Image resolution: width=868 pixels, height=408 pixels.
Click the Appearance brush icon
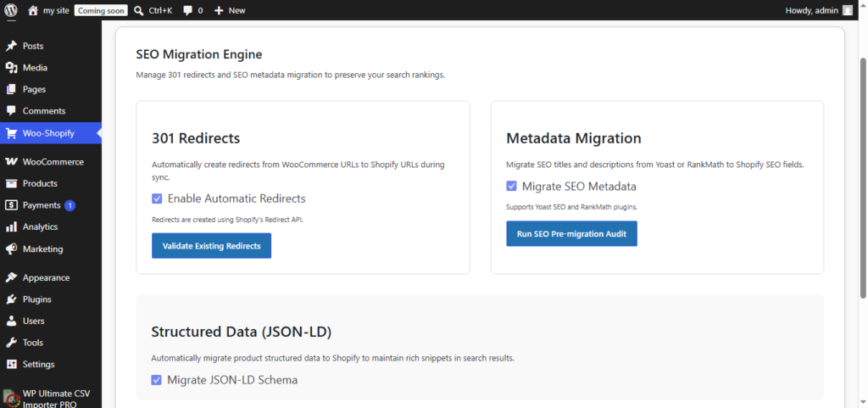click(x=11, y=277)
